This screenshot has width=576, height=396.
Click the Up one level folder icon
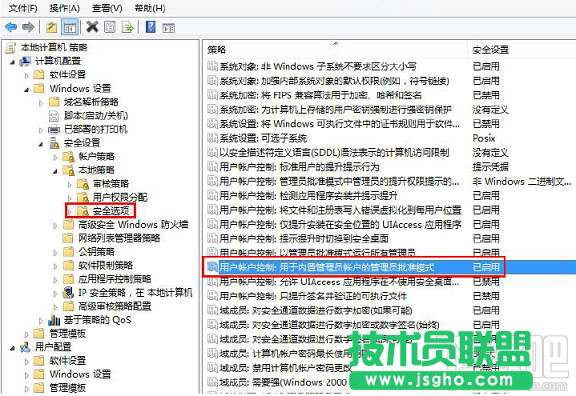pos(51,27)
